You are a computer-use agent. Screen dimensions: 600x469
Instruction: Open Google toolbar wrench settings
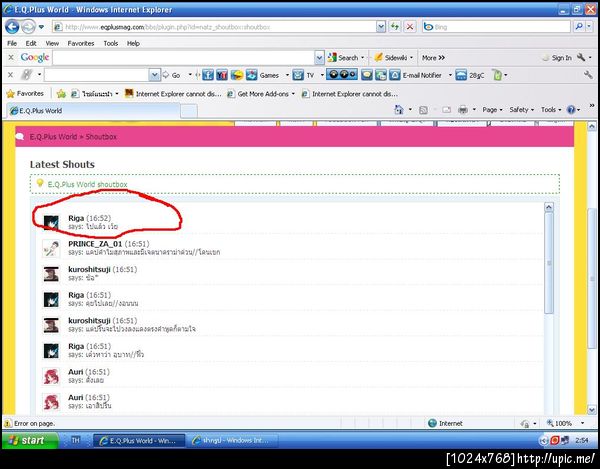pyautogui.click(x=581, y=58)
